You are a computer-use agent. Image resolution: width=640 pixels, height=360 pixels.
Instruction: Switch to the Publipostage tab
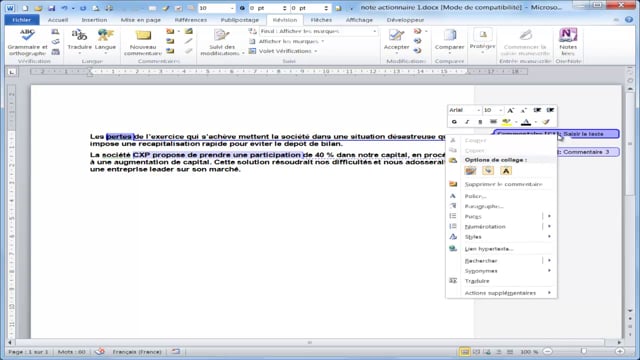tap(240, 20)
